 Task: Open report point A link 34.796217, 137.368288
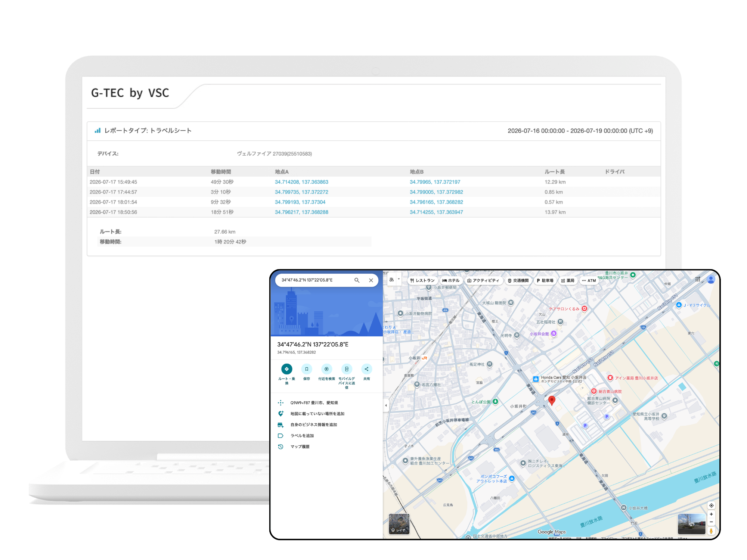[x=301, y=212]
